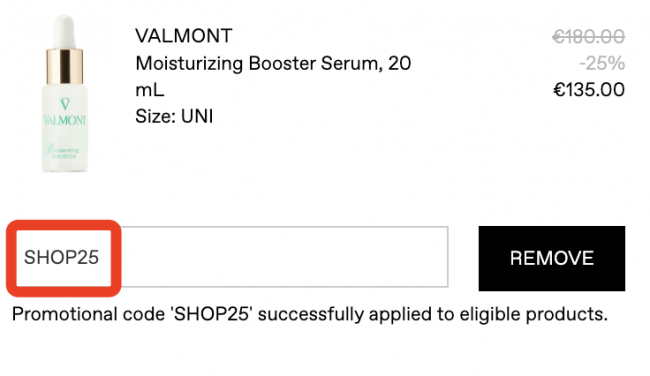
Task: Click the red highlight border around SHOP25
Action: pyautogui.click(x=64, y=223)
